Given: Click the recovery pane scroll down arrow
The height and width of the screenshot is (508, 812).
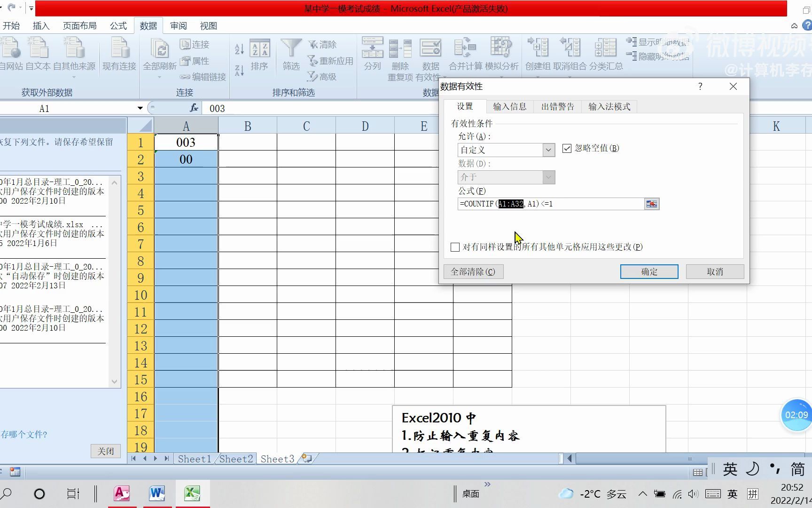Looking at the screenshot, I should 114,381.
